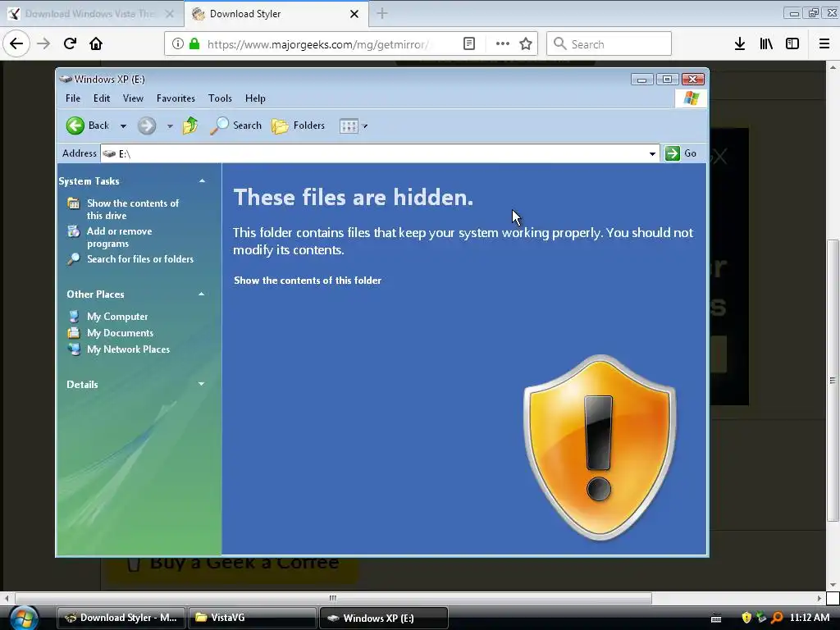Open Search in the Explorer toolbar

tap(235, 126)
